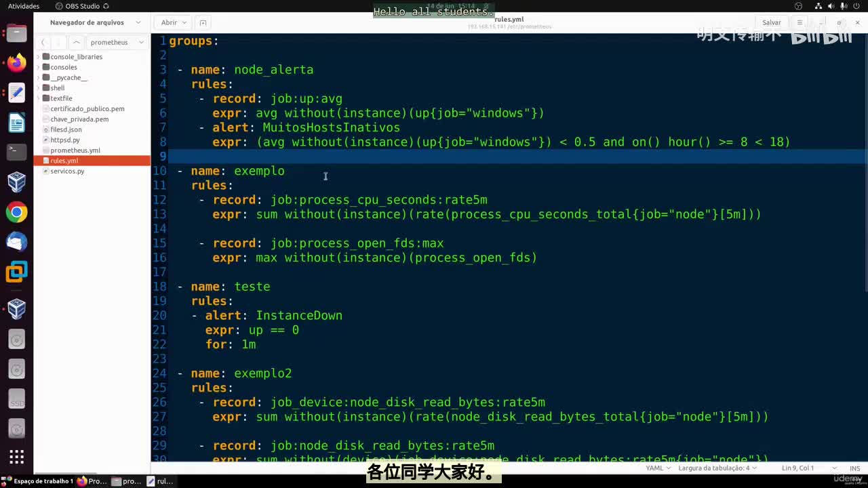Click 'for: 1m' on line 22
Screen dimensions: 868x488
tap(231, 344)
